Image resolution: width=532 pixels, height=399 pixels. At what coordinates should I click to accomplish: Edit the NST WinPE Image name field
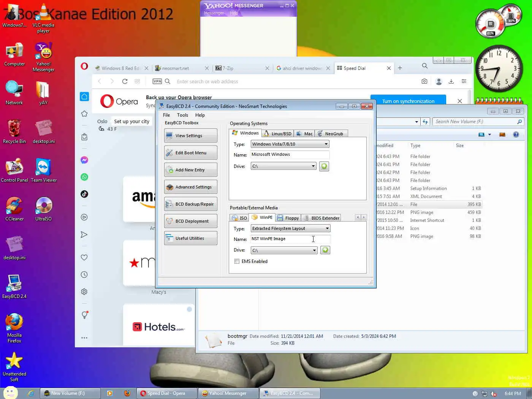click(x=290, y=239)
